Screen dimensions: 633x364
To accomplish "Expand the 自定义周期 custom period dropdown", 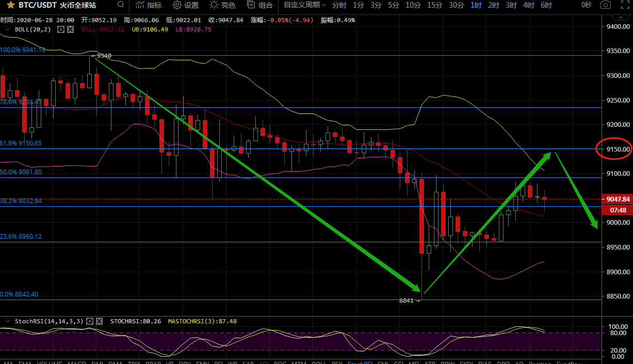I will click(x=304, y=5).
